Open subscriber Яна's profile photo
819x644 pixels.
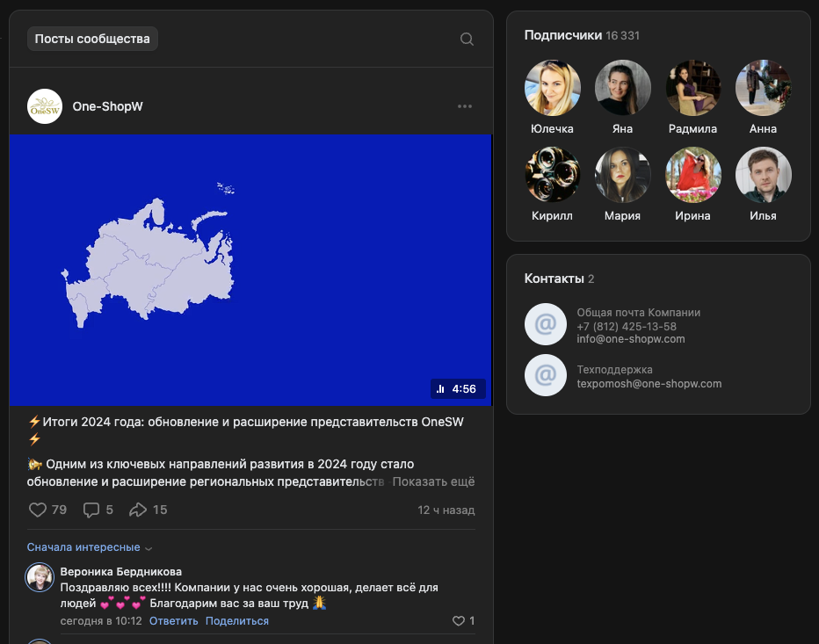click(623, 88)
